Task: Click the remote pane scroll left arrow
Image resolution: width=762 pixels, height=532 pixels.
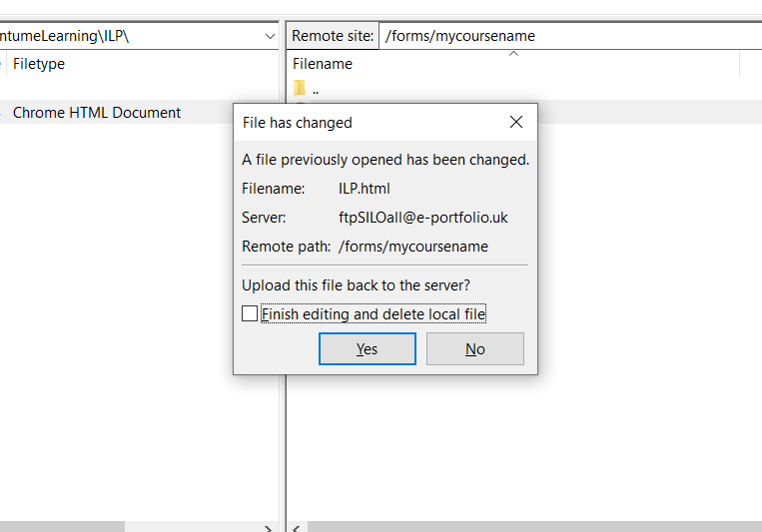Action: tap(296, 528)
